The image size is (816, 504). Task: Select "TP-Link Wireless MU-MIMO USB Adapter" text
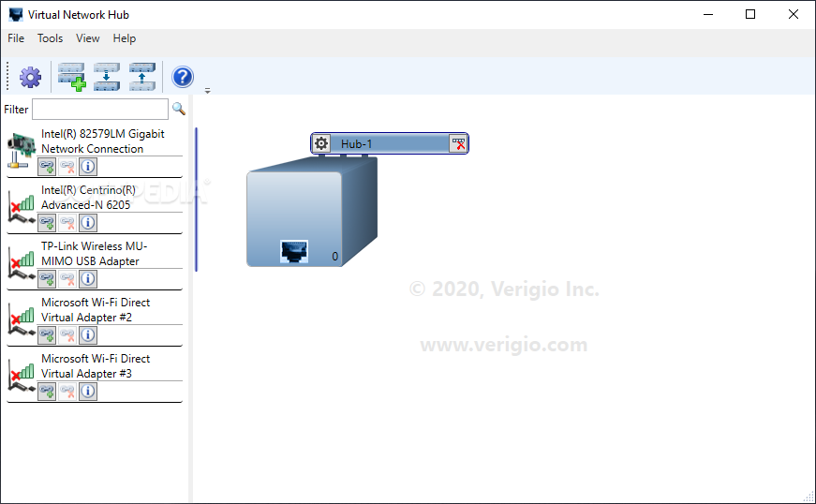tap(95, 254)
